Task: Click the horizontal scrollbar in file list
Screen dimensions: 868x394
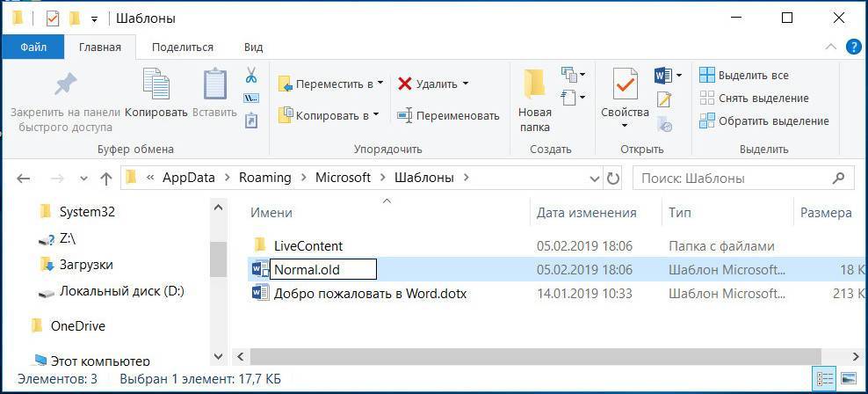Action: 527,356
